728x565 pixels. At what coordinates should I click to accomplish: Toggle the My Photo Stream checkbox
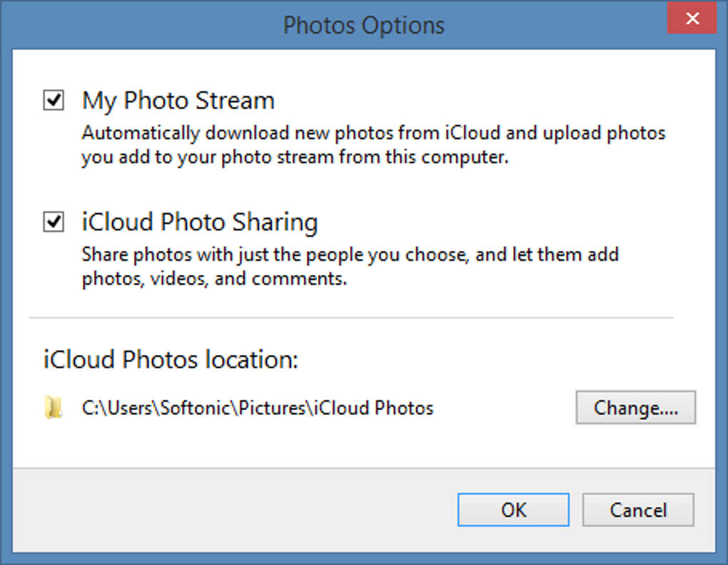click(54, 101)
